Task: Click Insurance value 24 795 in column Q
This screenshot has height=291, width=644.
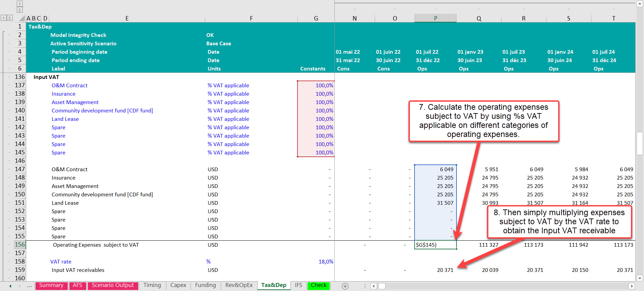Action: point(490,178)
